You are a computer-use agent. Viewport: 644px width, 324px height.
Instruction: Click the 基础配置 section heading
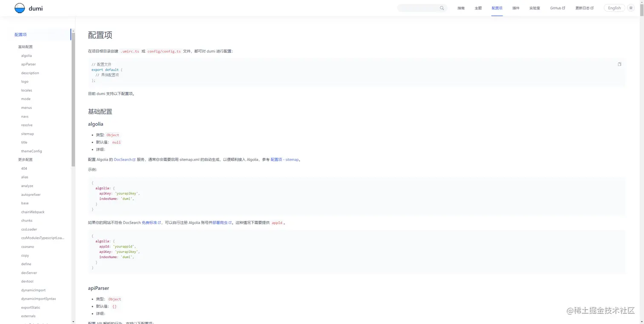point(100,112)
